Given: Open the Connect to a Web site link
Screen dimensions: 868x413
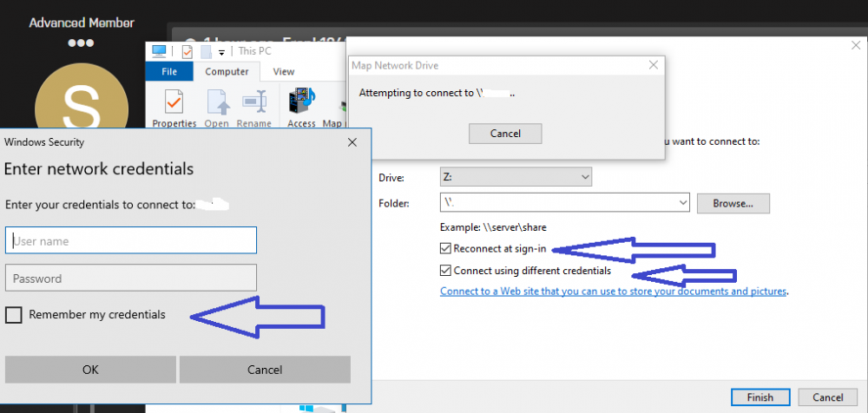Looking at the screenshot, I should [x=614, y=292].
